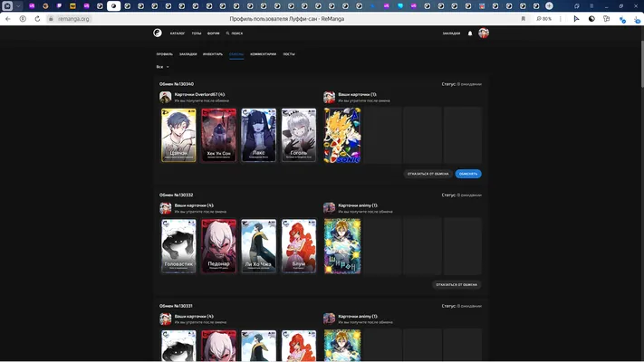Screen dimensions: 644x362
Task: Bookmark the page via address bar icon
Action: coord(524,19)
